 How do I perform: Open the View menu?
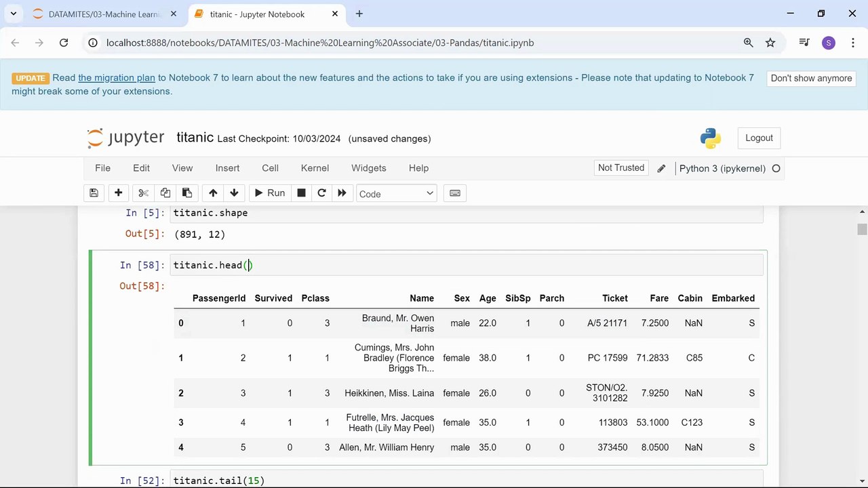(182, 168)
